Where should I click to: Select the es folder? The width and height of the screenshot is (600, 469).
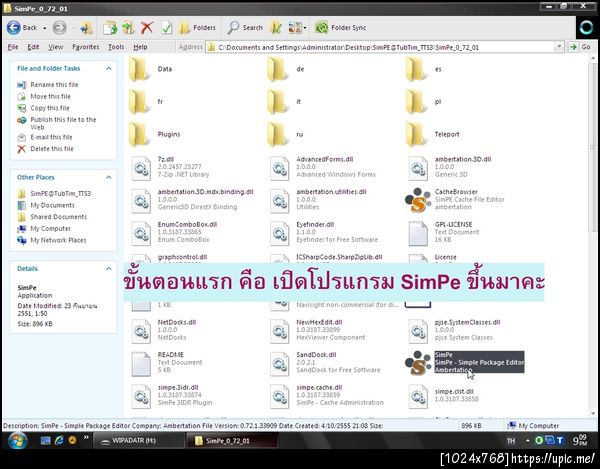[x=425, y=69]
